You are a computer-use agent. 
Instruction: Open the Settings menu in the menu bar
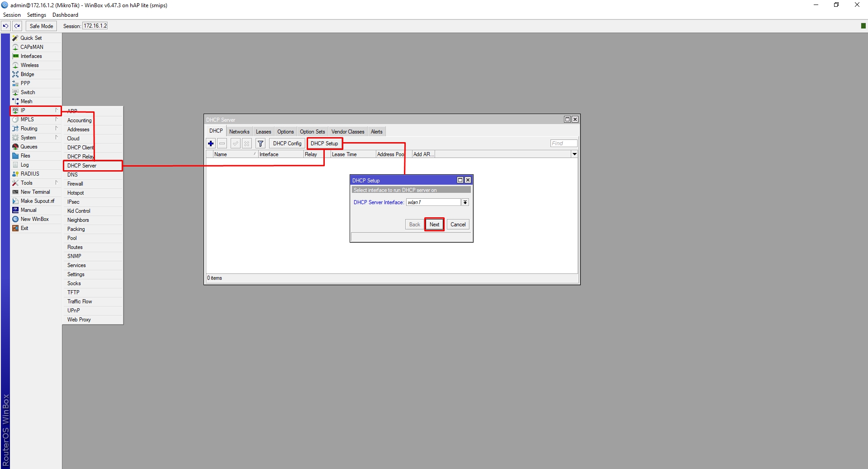(x=37, y=15)
